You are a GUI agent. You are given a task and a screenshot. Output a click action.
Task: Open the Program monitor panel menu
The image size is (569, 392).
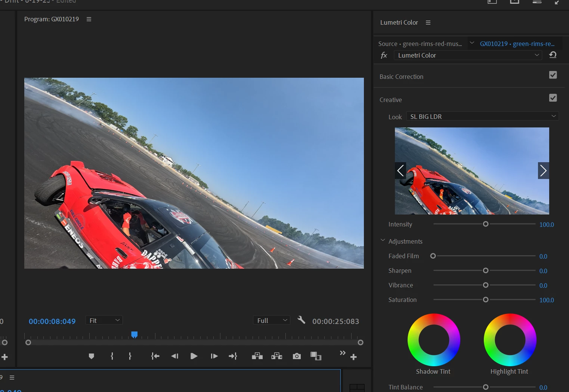pyautogui.click(x=89, y=19)
